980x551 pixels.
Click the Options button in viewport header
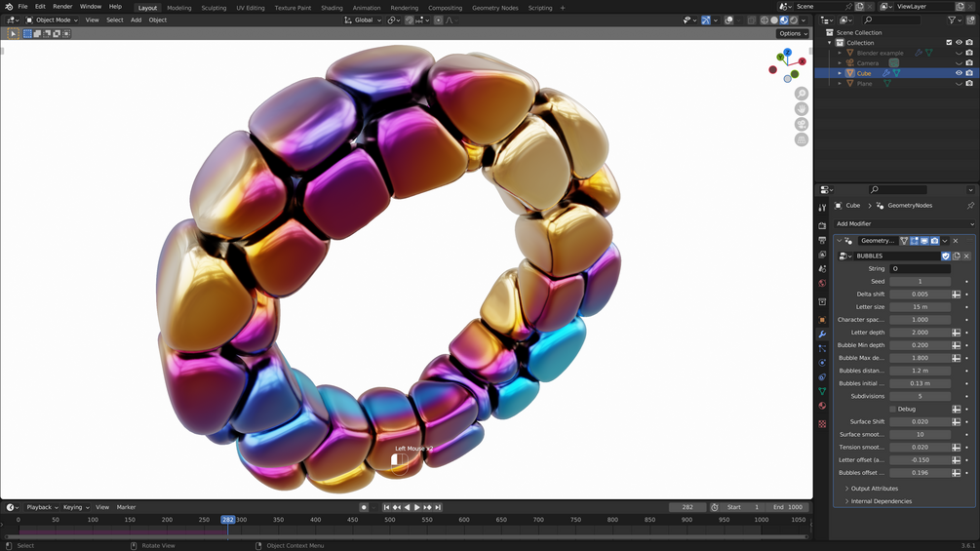793,34
